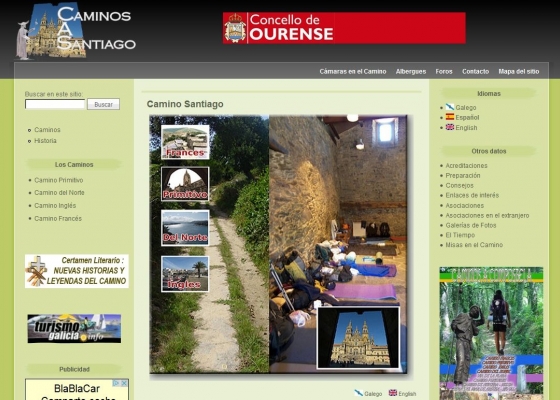Focus the site search text field
Viewport: 560px width, 400px height.
55,104
